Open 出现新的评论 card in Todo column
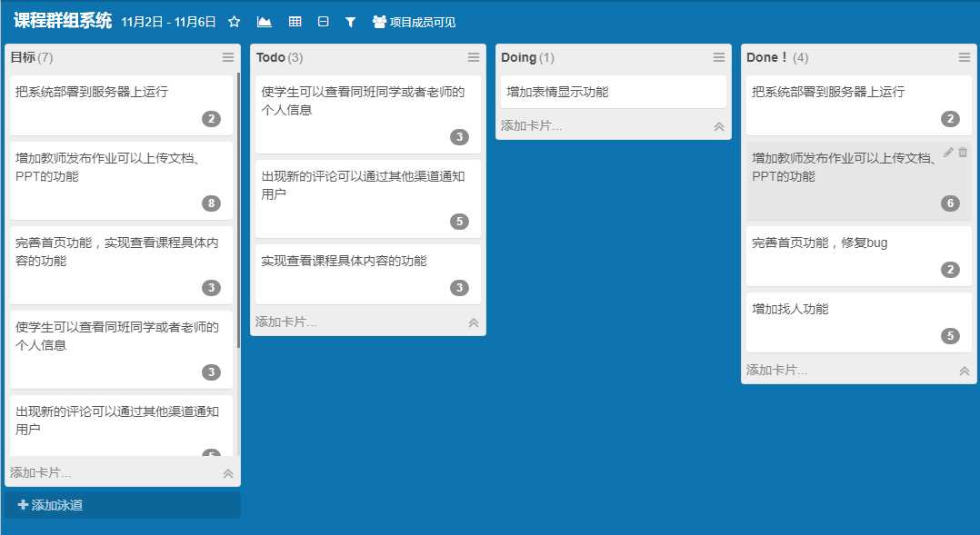This screenshot has height=535, width=980. point(368,199)
